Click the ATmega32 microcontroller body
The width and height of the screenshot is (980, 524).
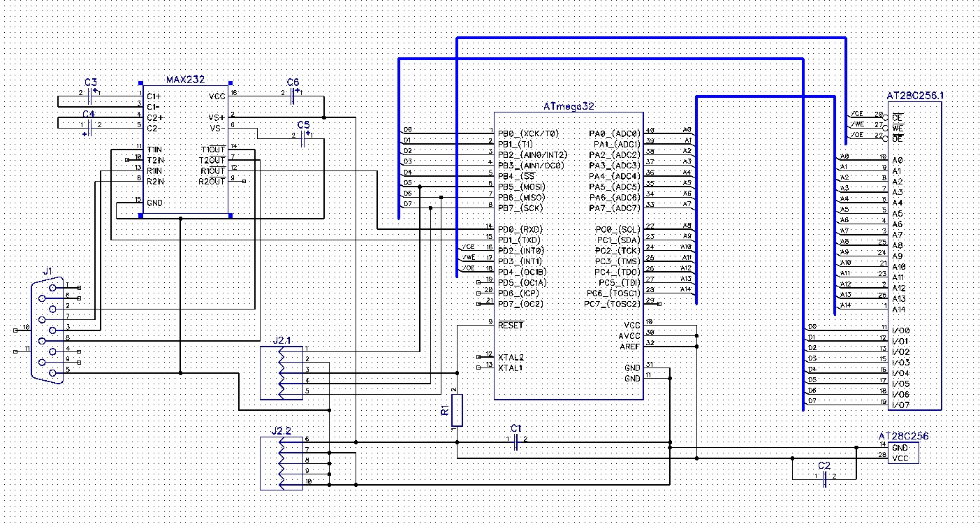tap(569, 255)
